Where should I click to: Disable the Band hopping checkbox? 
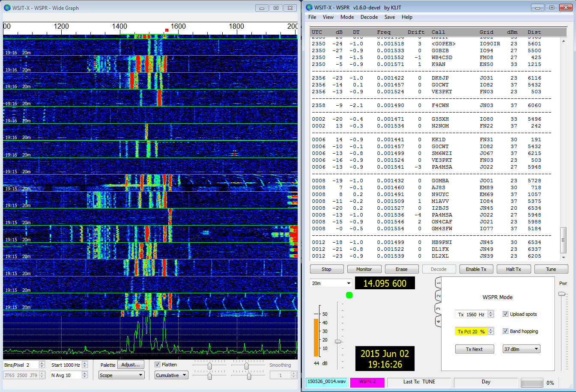click(505, 331)
